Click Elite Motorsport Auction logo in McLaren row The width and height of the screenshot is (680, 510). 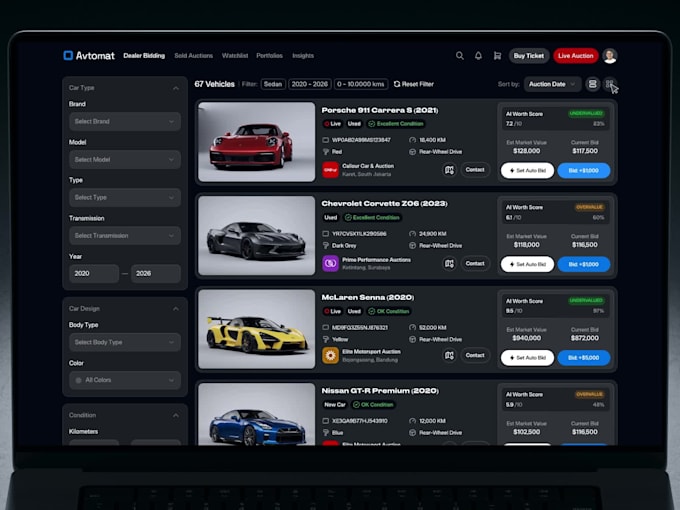330,355
